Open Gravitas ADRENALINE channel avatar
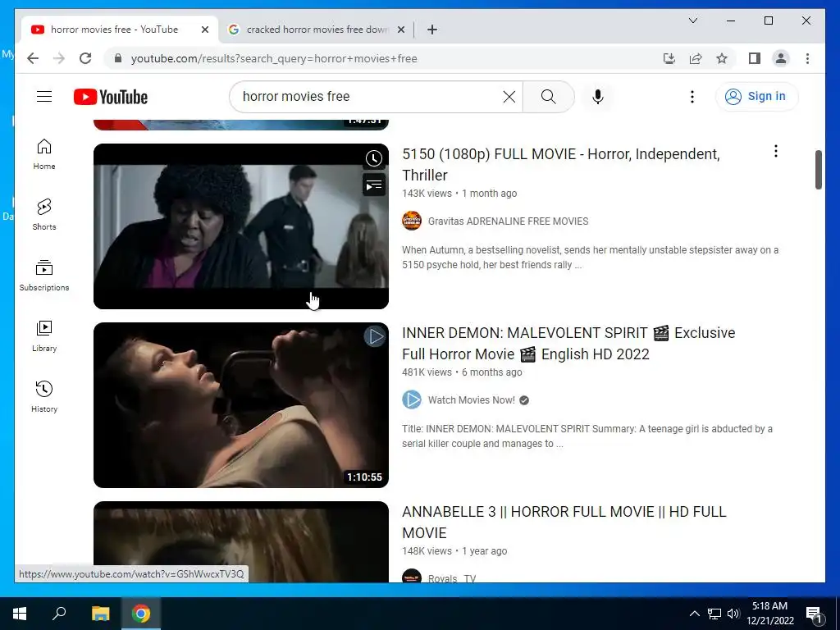 [x=412, y=221]
